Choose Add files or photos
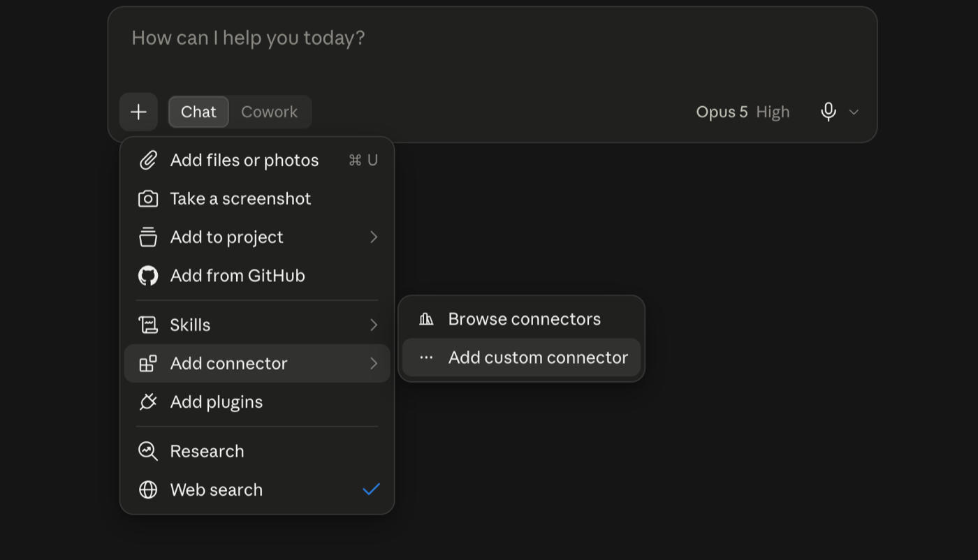The image size is (978, 560). [257, 160]
